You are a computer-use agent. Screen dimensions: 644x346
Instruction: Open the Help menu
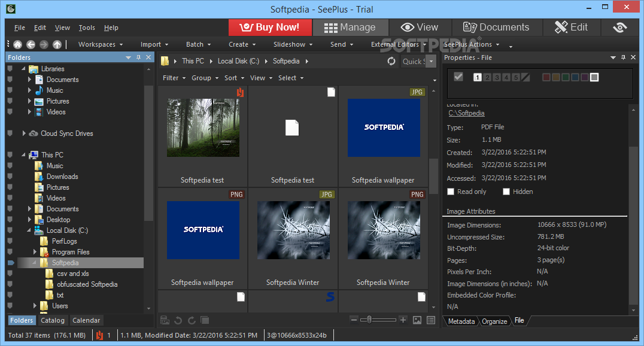pyautogui.click(x=111, y=28)
